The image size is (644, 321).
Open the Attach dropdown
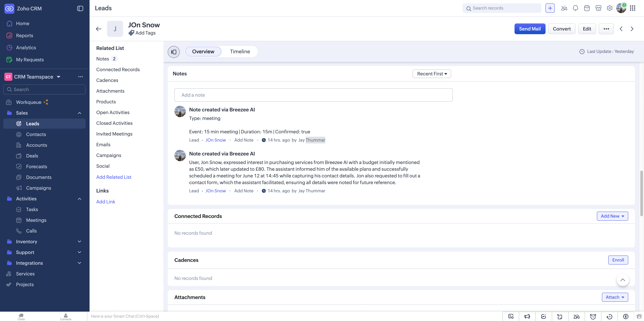click(615, 297)
